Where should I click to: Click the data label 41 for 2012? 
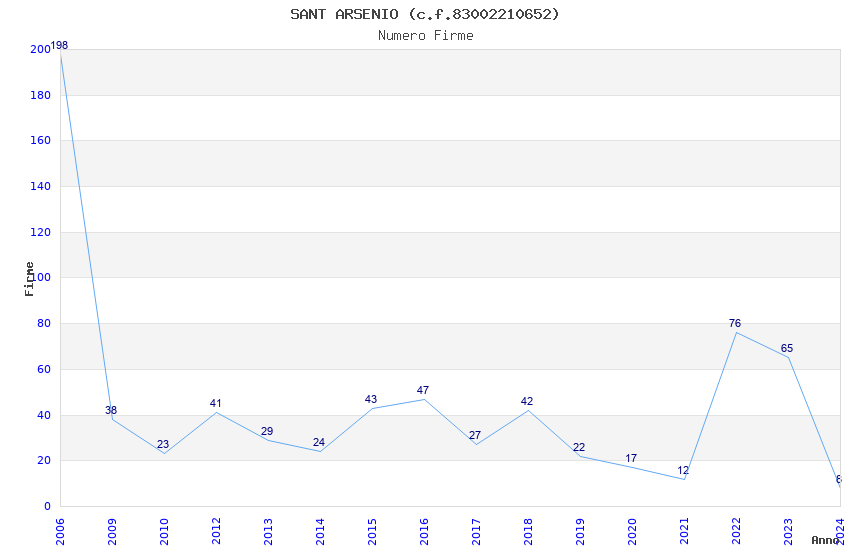(215, 403)
